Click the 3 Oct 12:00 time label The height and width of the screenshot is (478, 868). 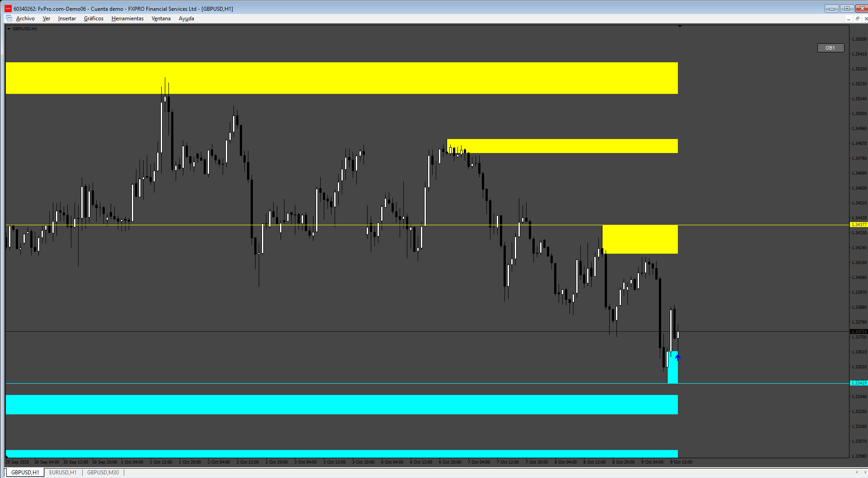(x=335, y=462)
